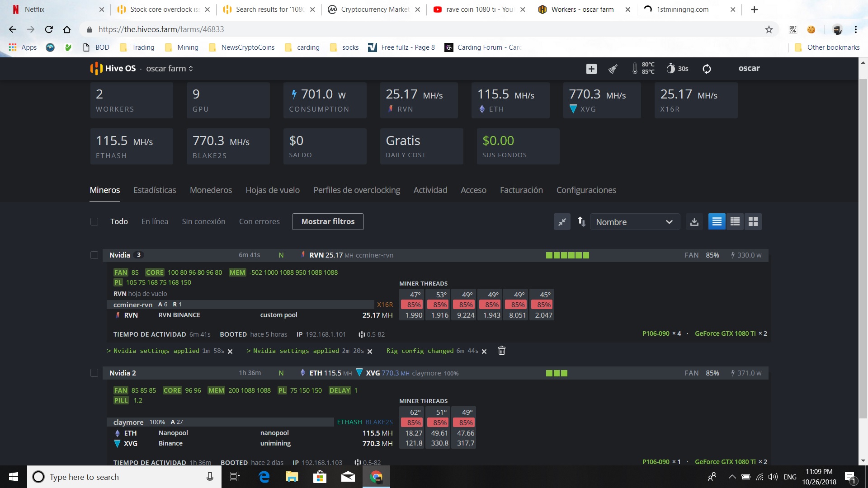Viewport: 868px width, 488px height.
Task: Switch to Netflix browser tab
Action: click(x=57, y=9)
